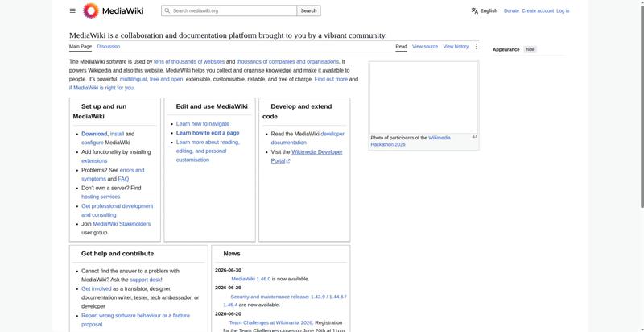
Task: Click the Donate link
Action: click(x=511, y=10)
